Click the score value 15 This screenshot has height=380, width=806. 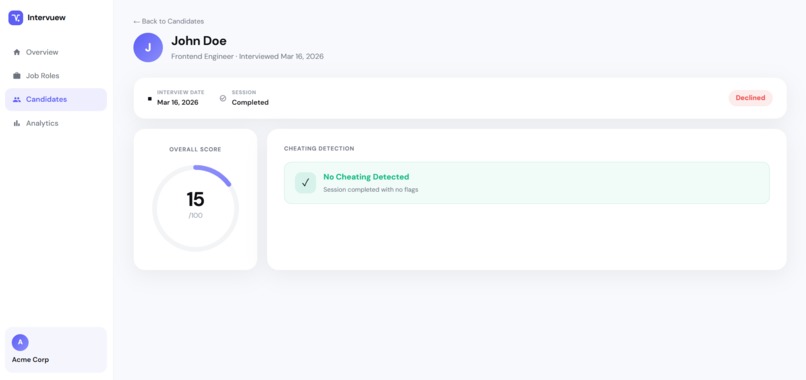coord(195,199)
